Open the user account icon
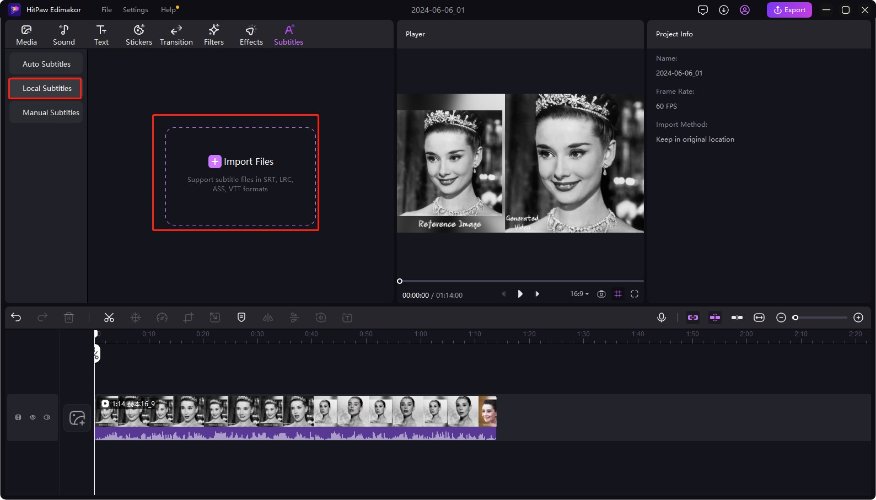This screenshot has height=500, width=876. [x=745, y=10]
